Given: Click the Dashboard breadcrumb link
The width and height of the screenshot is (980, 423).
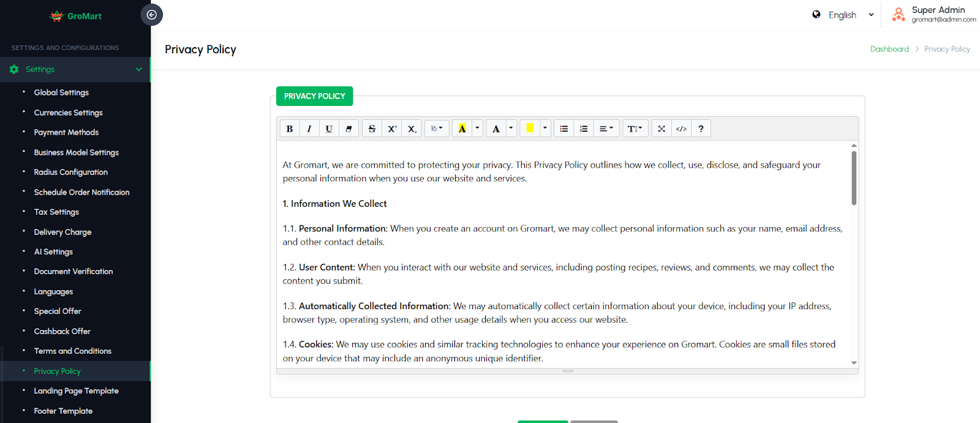Looking at the screenshot, I should (x=889, y=49).
